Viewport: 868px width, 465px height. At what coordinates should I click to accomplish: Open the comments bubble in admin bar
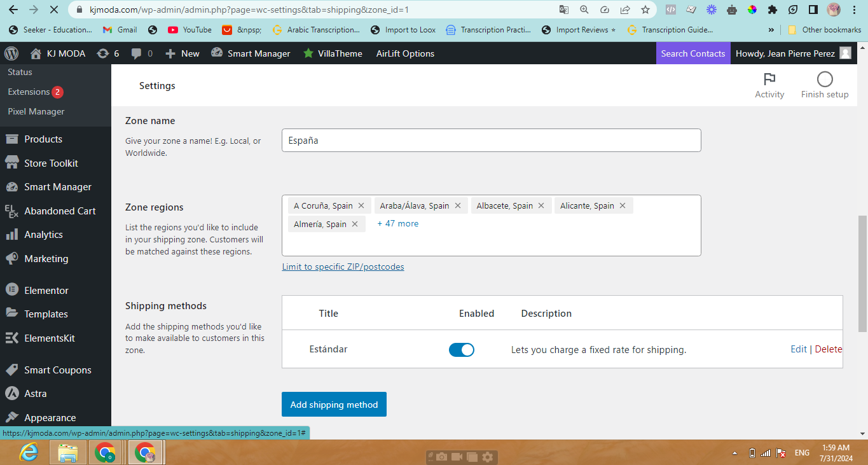click(142, 53)
